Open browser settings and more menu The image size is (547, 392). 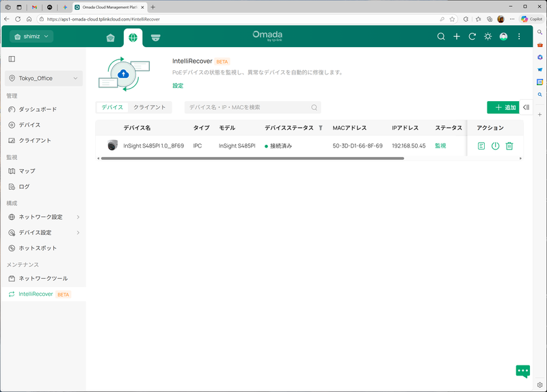click(x=511, y=19)
